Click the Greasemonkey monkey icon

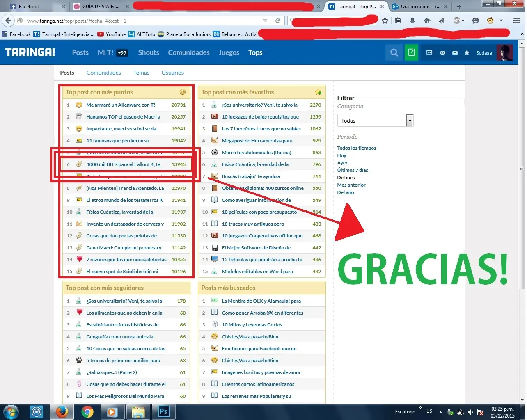(490, 21)
